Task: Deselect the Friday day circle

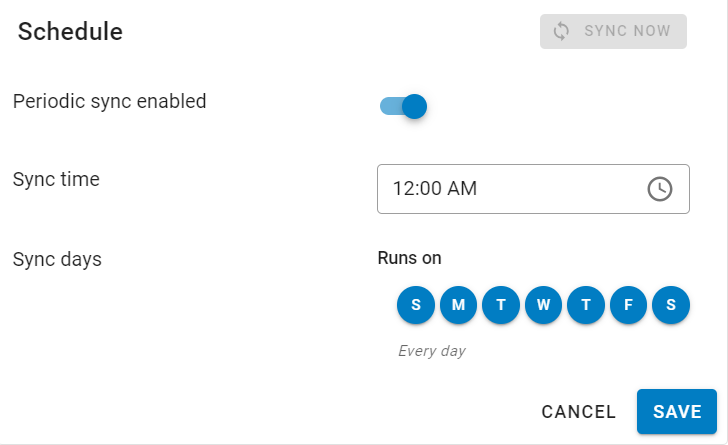Action: pos(628,305)
